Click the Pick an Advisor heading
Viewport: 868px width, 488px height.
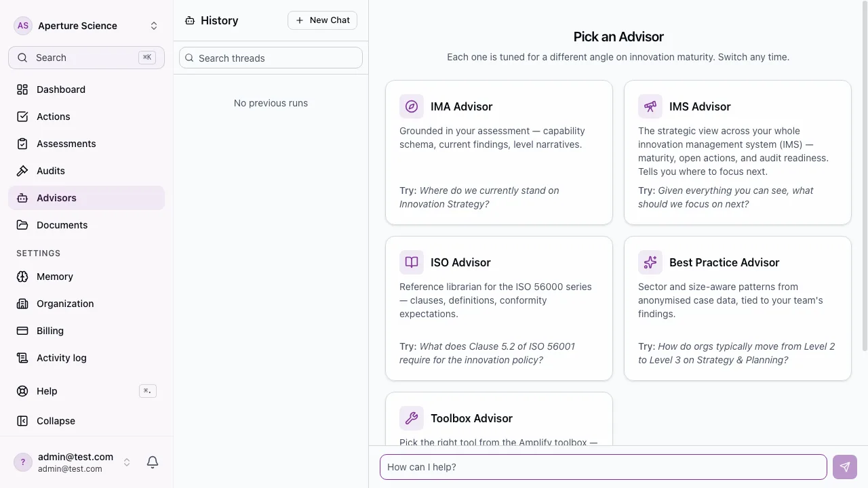[618, 37]
